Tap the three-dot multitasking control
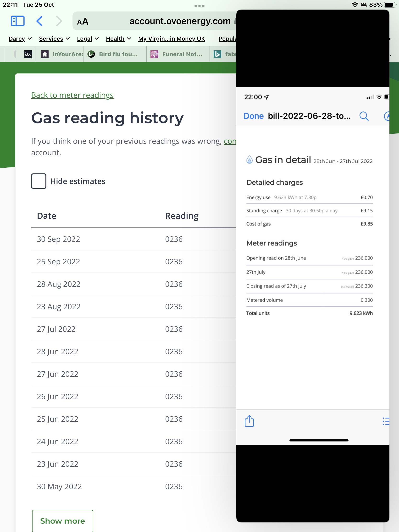The height and width of the screenshot is (532, 399). pos(199,6)
